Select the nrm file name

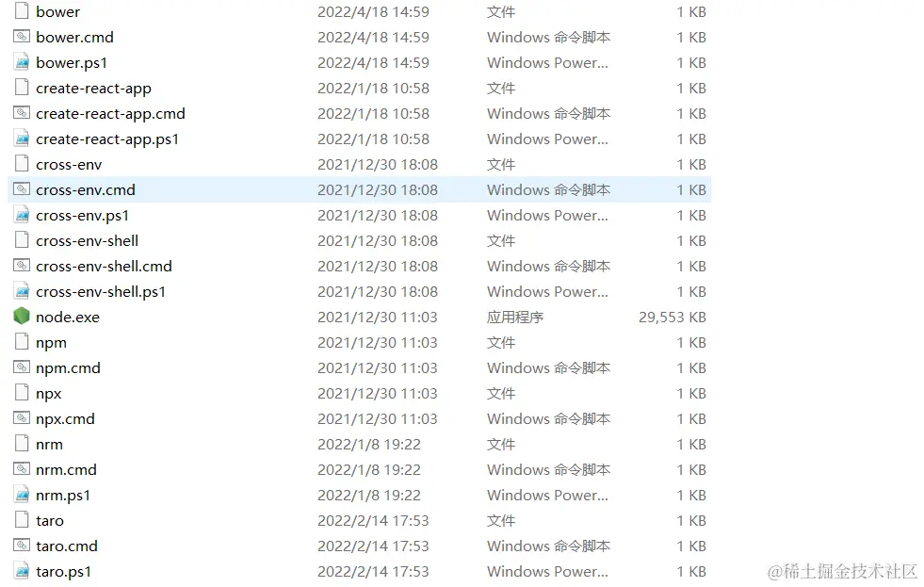pos(50,445)
